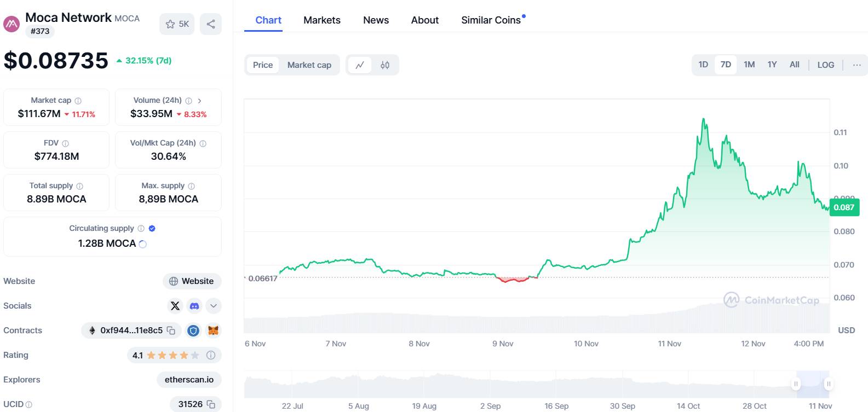Open Circulating supply info icon
Image resolution: width=868 pixels, height=412 pixels.
(x=141, y=229)
